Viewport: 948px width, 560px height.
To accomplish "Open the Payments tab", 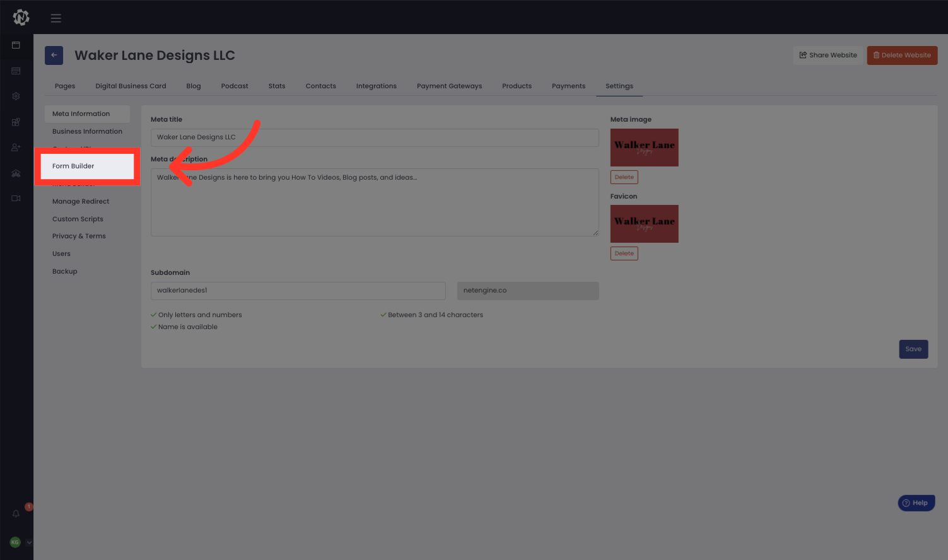I will [x=568, y=86].
